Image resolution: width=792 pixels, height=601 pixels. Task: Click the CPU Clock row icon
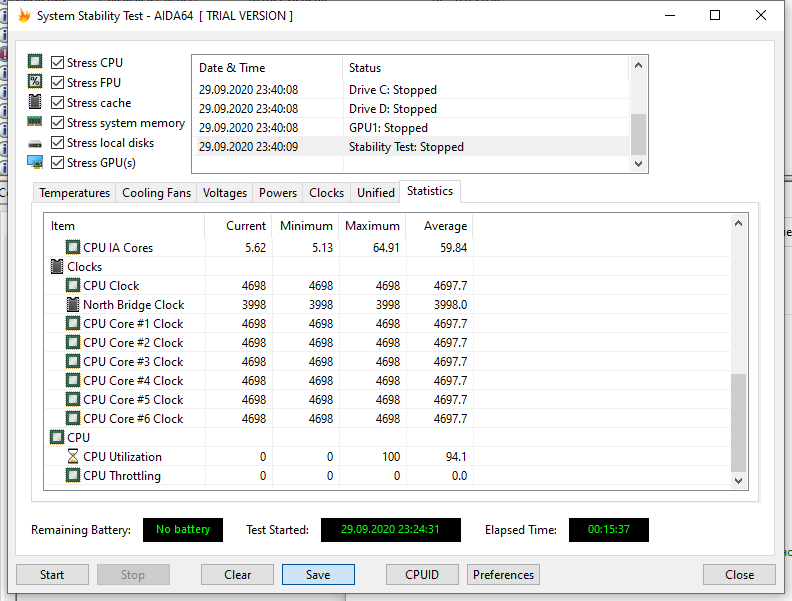point(73,285)
